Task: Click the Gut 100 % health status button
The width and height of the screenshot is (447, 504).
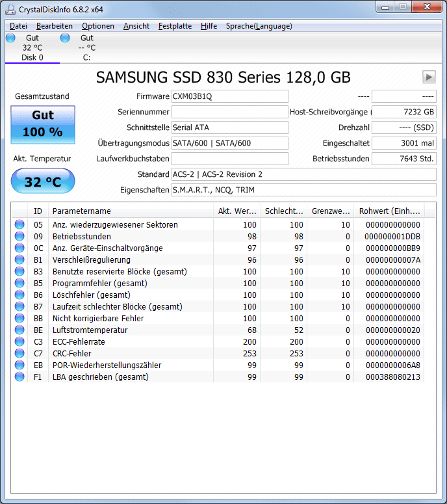Action: pos(43,124)
